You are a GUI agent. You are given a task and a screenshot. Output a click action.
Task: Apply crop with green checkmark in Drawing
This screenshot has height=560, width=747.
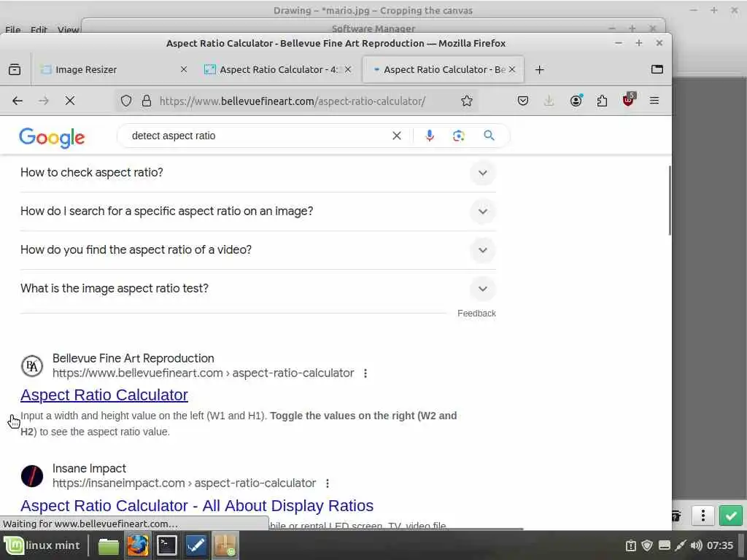click(731, 516)
